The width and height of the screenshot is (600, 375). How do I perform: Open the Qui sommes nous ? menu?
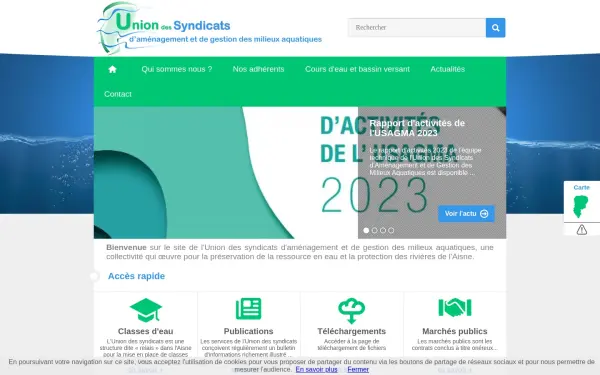(177, 69)
